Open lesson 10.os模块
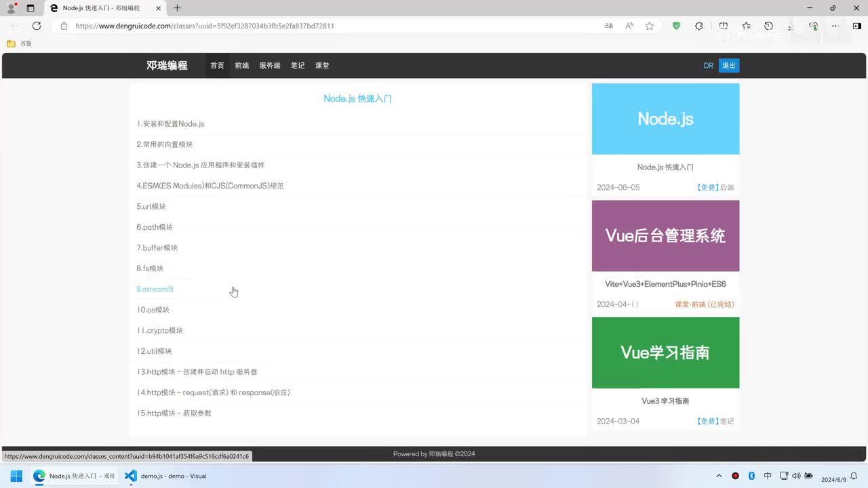The image size is (868, 488). (153, 310)
